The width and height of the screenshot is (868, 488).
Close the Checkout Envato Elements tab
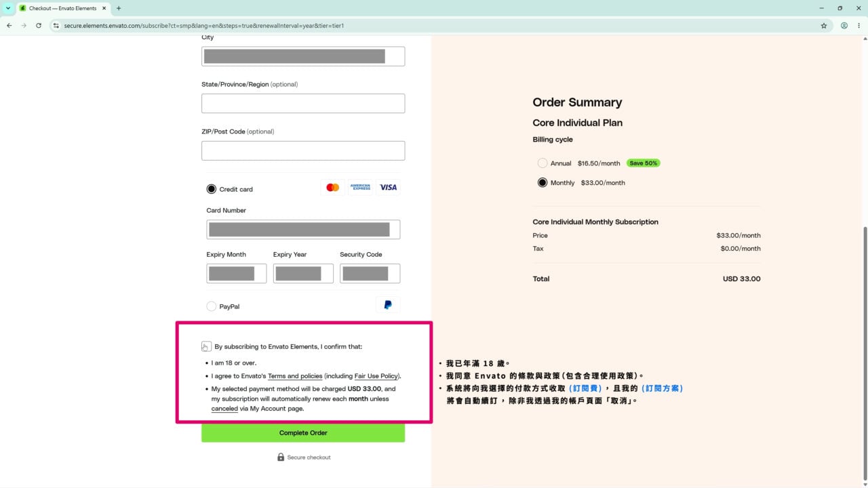tap(104, 8)
